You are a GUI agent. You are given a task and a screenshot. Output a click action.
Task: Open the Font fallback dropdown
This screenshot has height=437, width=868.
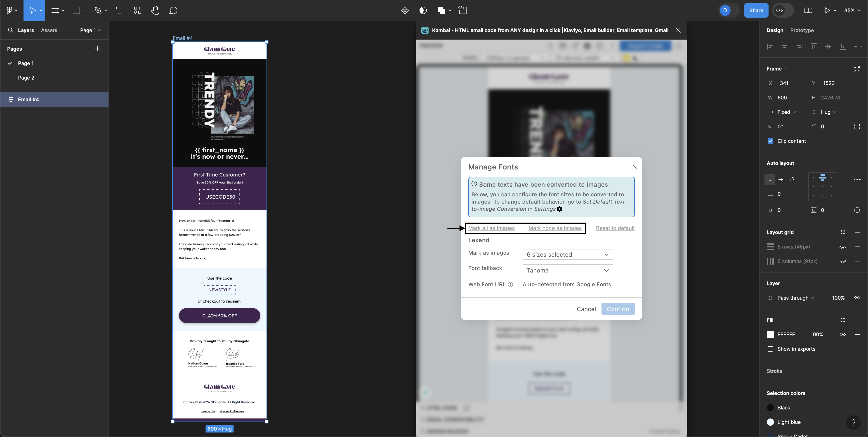567,270
